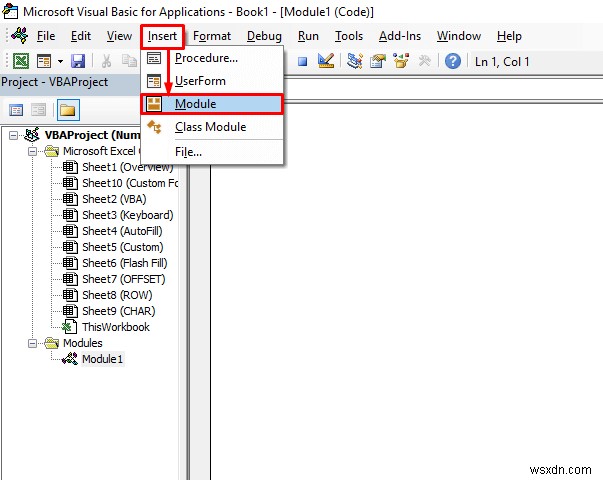Choose Class Module from Insert menu
Viewport: 603px width, 480px height.
(x=212, y=127)
